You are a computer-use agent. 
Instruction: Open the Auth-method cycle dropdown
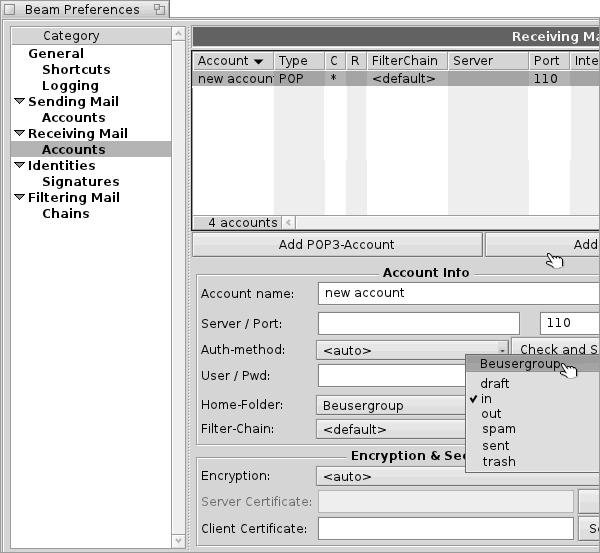click(412, 350)
